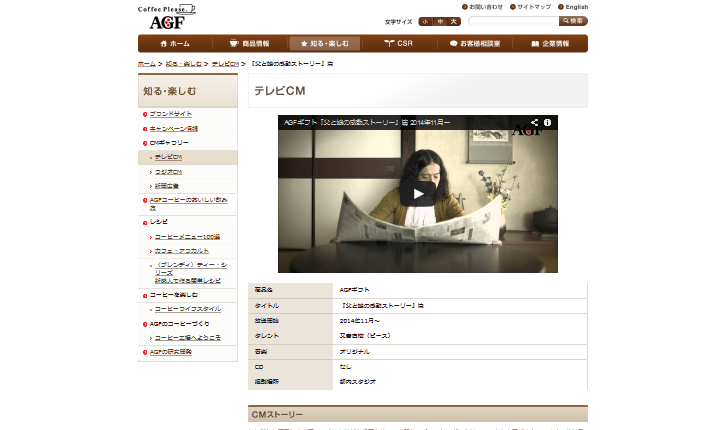Open コーヒーライフスタイル in sidebar
Viewport: 726px width, 430px height.
tap(188, 309)
